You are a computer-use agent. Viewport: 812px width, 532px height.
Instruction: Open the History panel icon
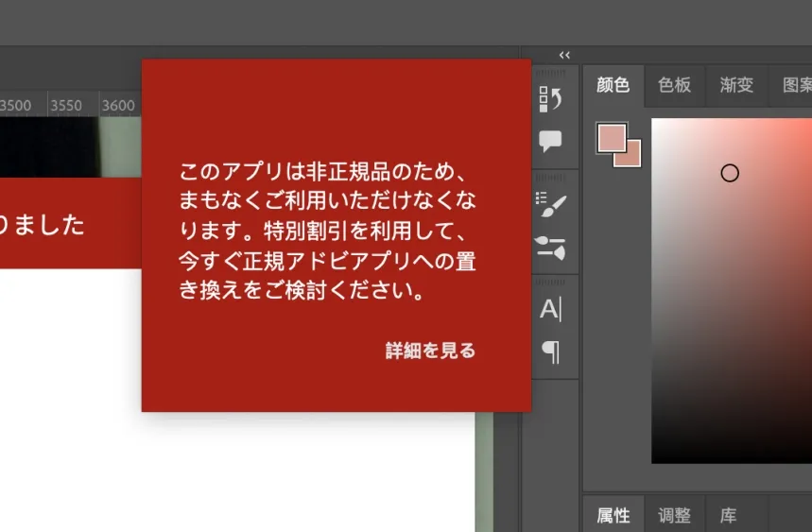pyautogui.click(x=550, y=99)
